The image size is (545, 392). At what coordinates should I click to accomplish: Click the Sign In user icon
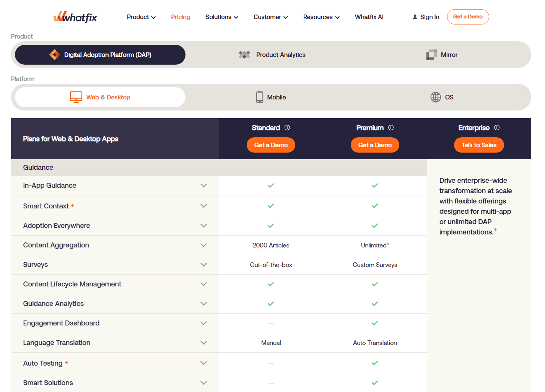[x=415, y=17]
